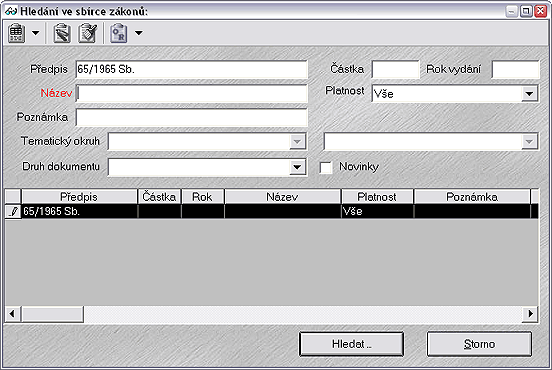Screen dimensions: 552x370
Task: Open the Druh dokumentu dropdown
Action: click(x=297, y=167)
